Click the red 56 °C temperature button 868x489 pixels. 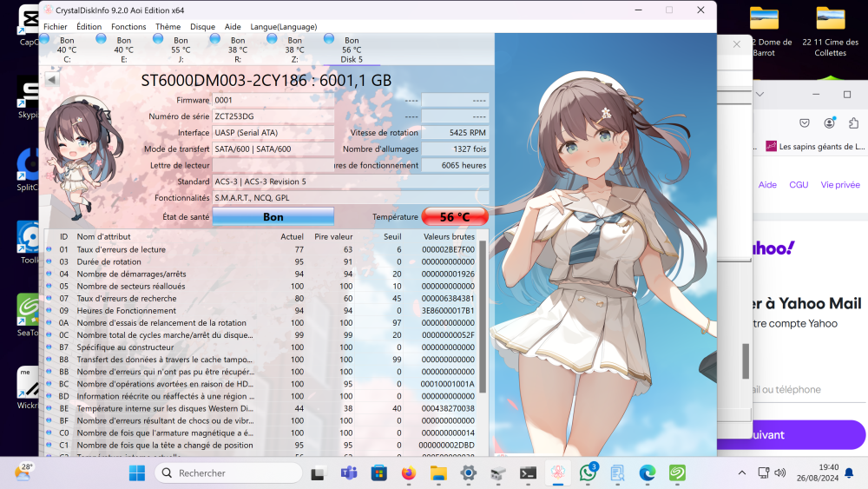(455, 216)
